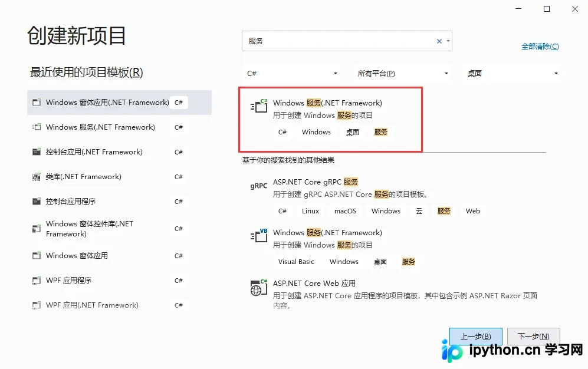Click Windows 窗体控件库 recent template icon
Image resolution: width=588 pixels, height=369 pixels.
coord(37,229)
